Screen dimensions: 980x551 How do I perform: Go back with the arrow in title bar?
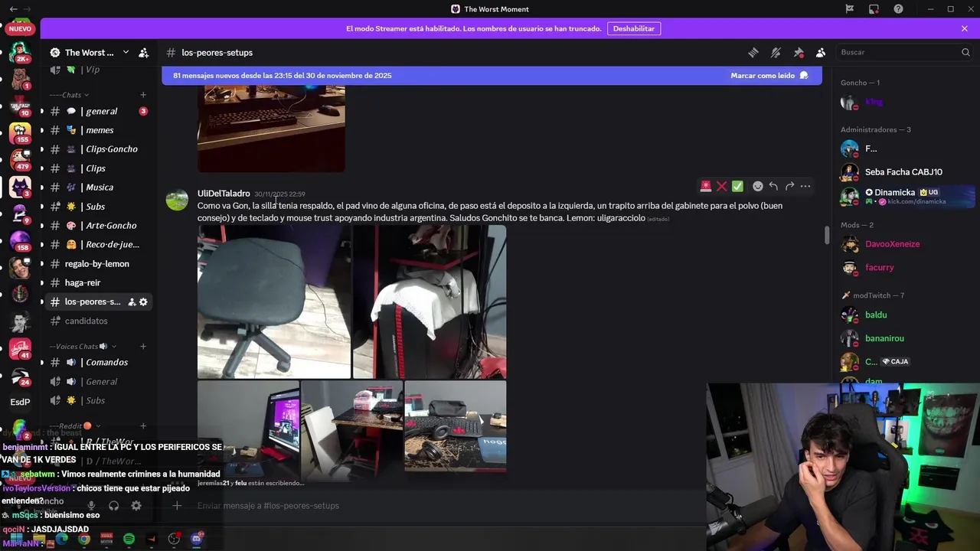click(14, 9)
